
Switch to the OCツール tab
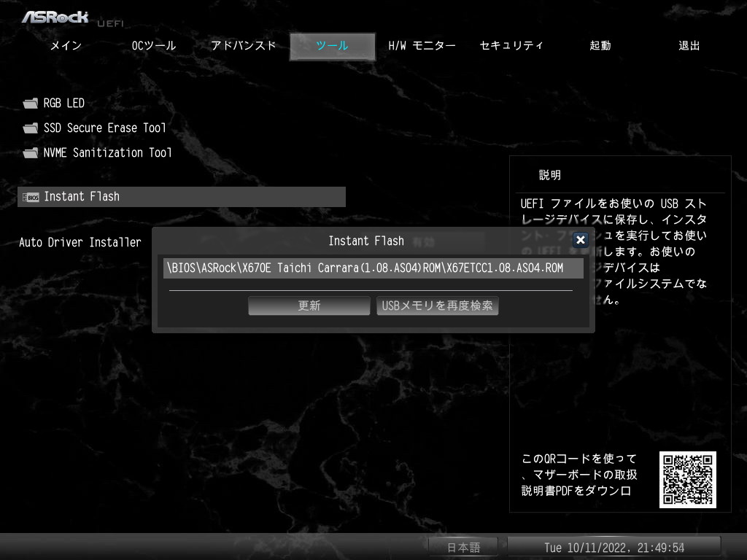154,46
